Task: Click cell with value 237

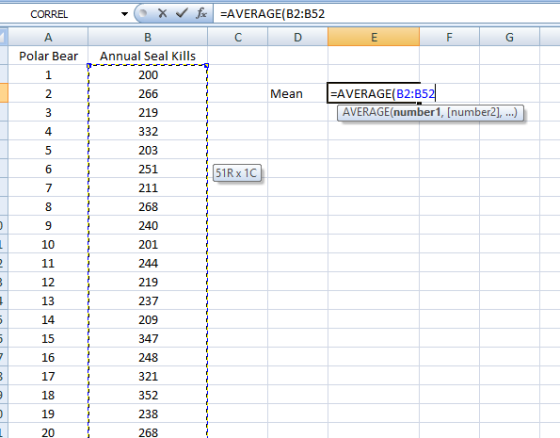Action: point(148,301)
